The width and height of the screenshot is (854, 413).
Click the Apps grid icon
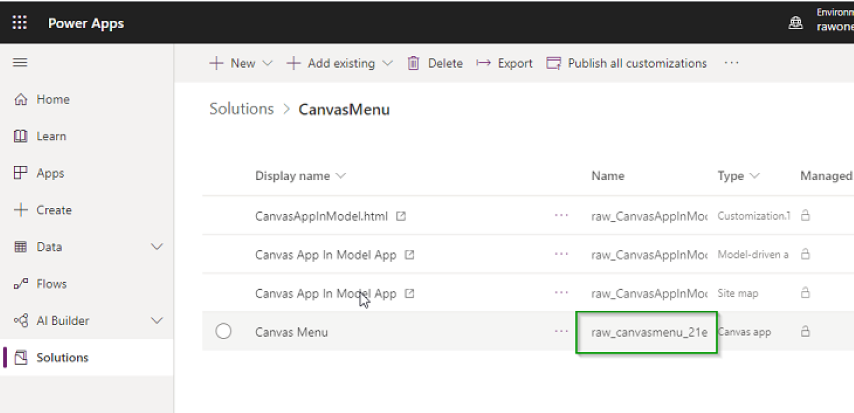21,173
